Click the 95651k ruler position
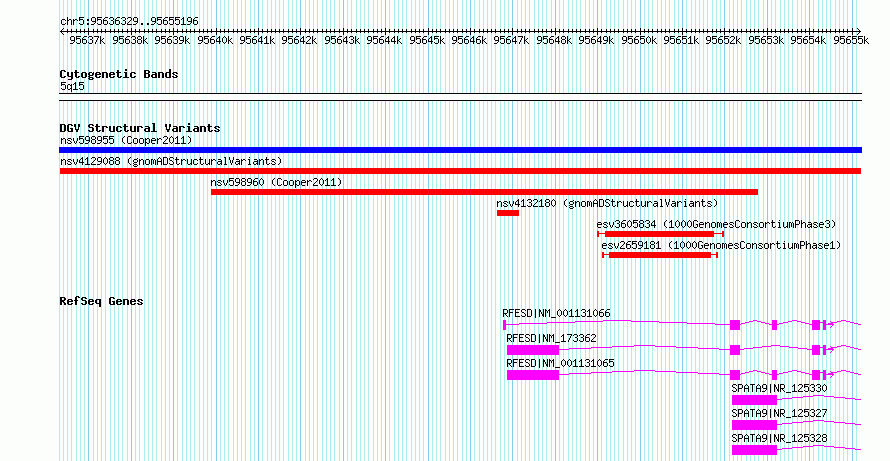 coord(681,40)
